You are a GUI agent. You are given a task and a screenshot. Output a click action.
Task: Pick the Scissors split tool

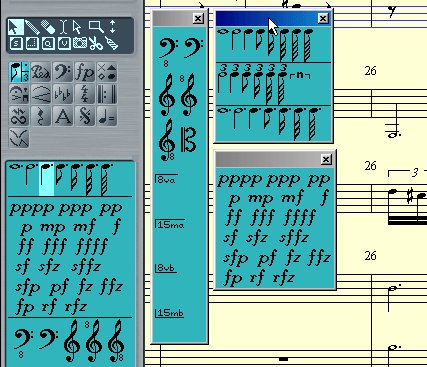[x=96, y=44]
